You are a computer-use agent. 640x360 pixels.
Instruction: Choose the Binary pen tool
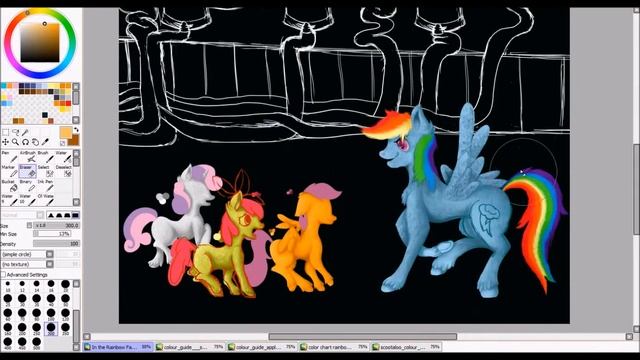pos(28,186)
